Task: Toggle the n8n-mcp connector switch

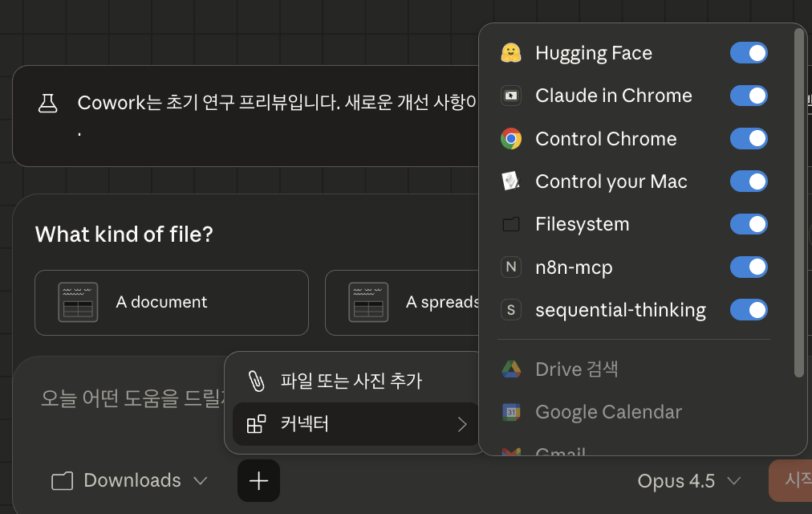Action: (x=749, y=267)
